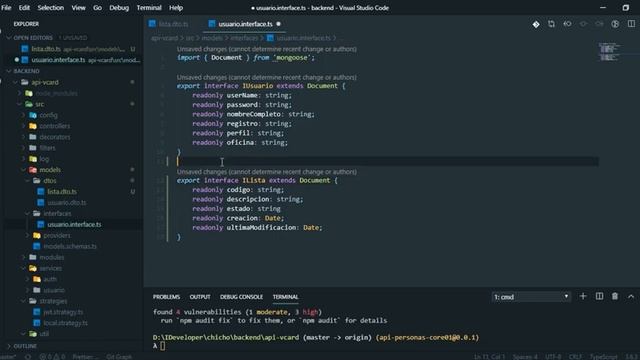Click the providers folder icon
Viewport: 640px width, 360px height.
[x=37, y=236]
